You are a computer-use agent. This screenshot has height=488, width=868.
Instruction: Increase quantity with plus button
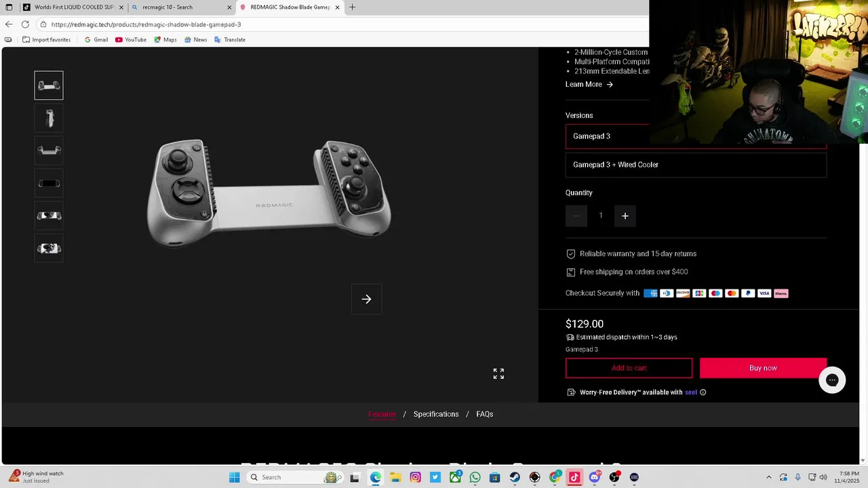625,216
